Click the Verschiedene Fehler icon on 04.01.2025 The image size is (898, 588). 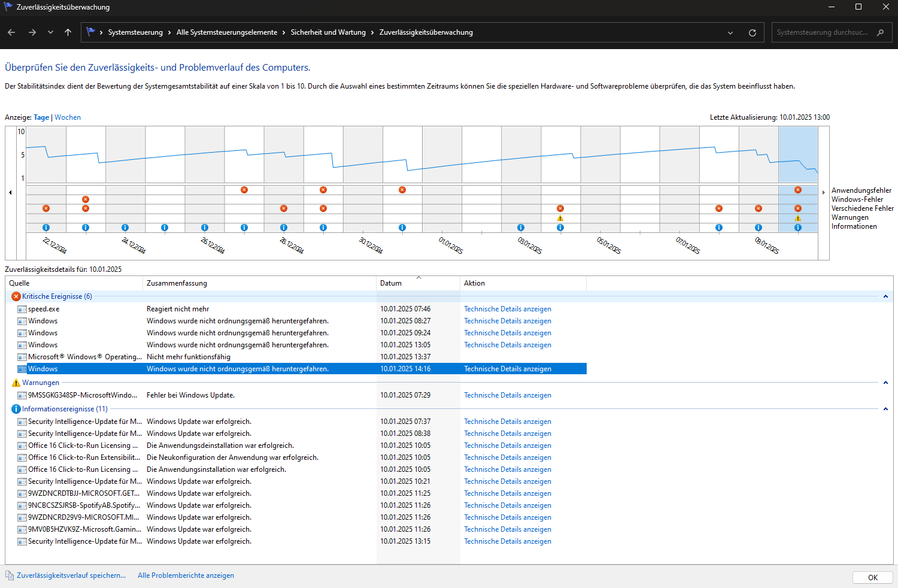[560, 208]
